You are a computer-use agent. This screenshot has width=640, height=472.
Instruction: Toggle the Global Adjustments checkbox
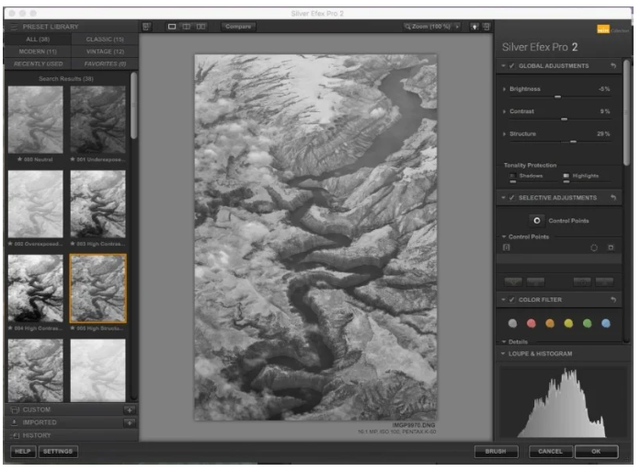tap(511, 66)
